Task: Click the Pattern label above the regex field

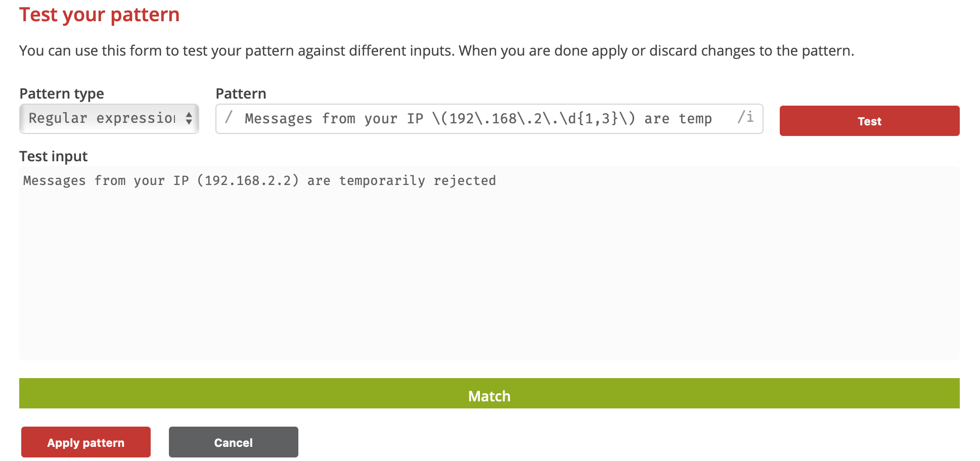Action: (x=241, y=93)
